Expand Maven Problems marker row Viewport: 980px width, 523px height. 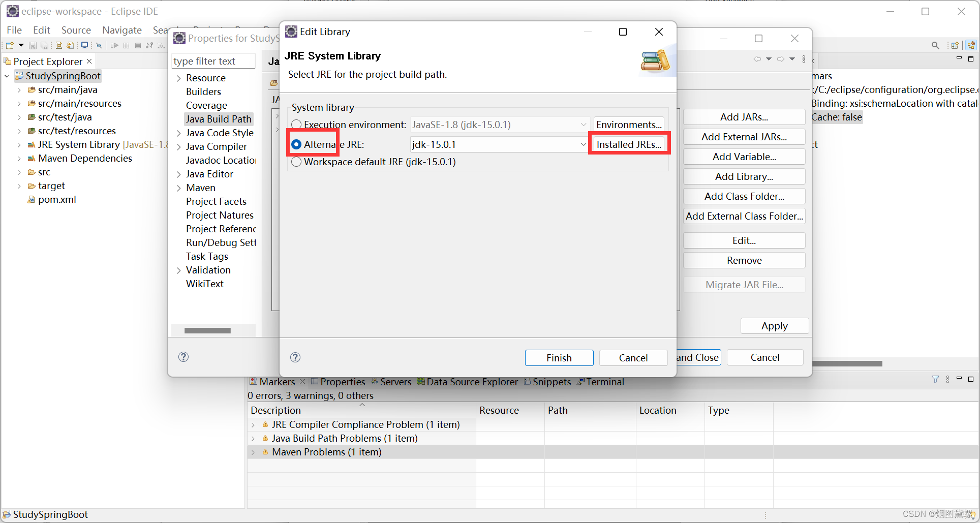pyautogui.click(x=253, y=452)
